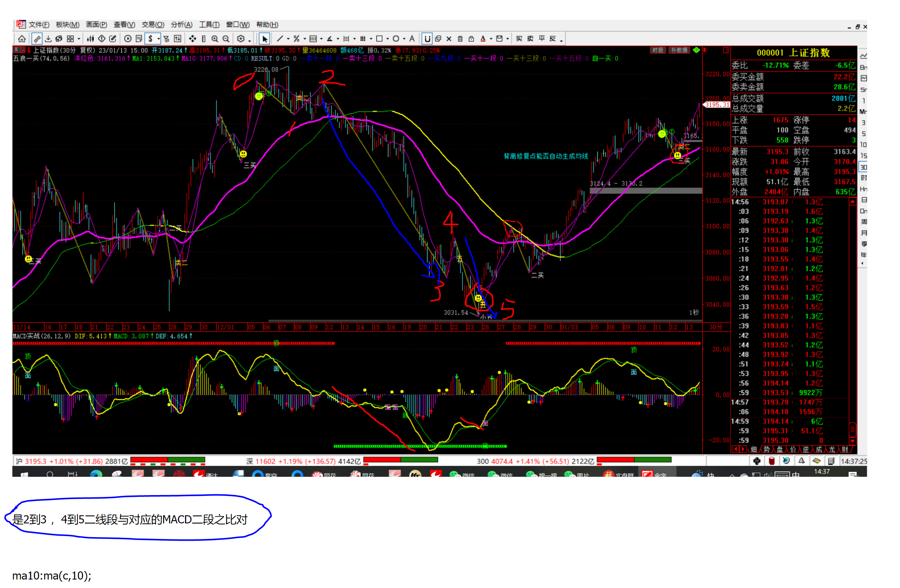
Task: Open the 板块(M) menu
Action: point(68,25)
